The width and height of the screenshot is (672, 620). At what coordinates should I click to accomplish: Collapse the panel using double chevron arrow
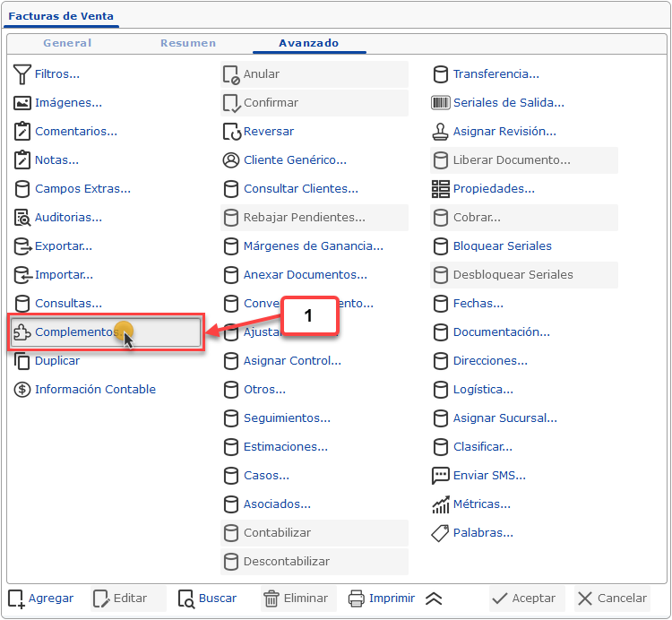[434, 598]
